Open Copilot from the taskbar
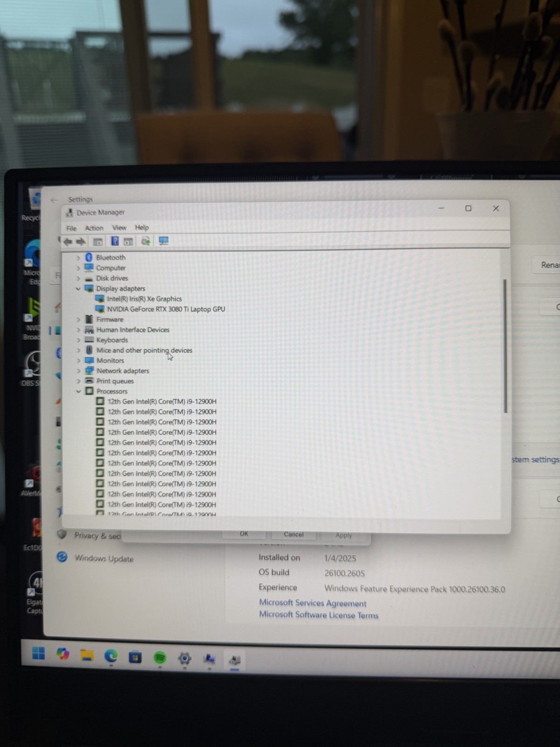This screenshot has width=560, height=747. [x=63, y=654]
